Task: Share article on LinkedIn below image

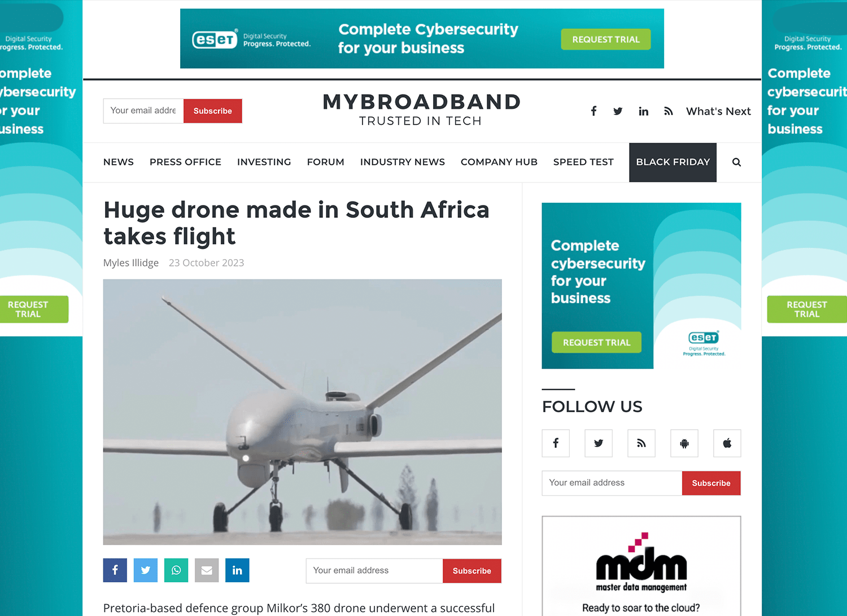Action: coord(237,570)
